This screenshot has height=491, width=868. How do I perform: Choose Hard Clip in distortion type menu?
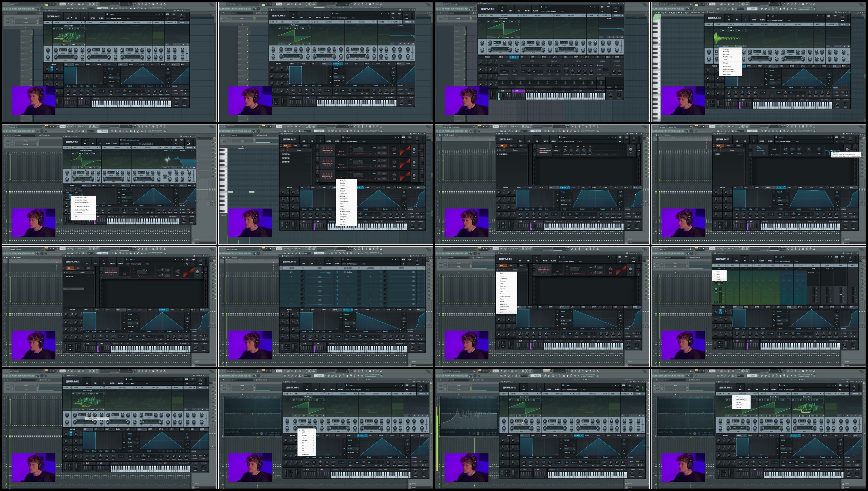click(x=343, y=186)
